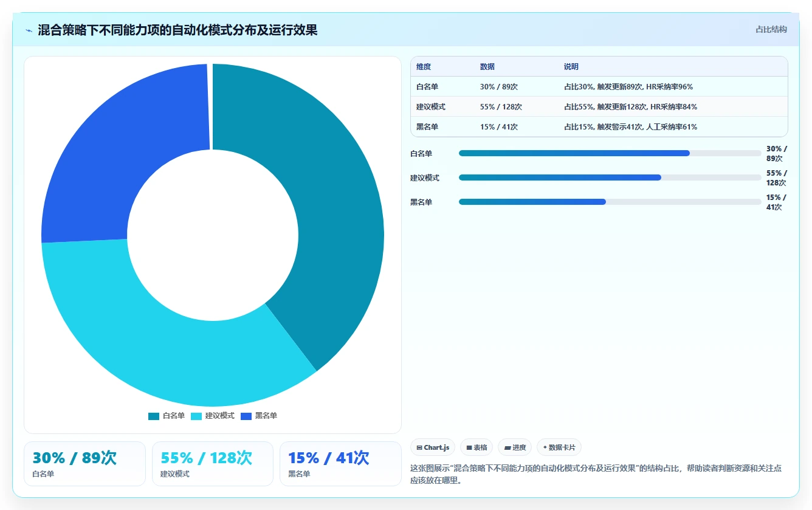The image size is (812, 510).
Task: Click table cell 55% / 128次
Action: coord(501,107)
